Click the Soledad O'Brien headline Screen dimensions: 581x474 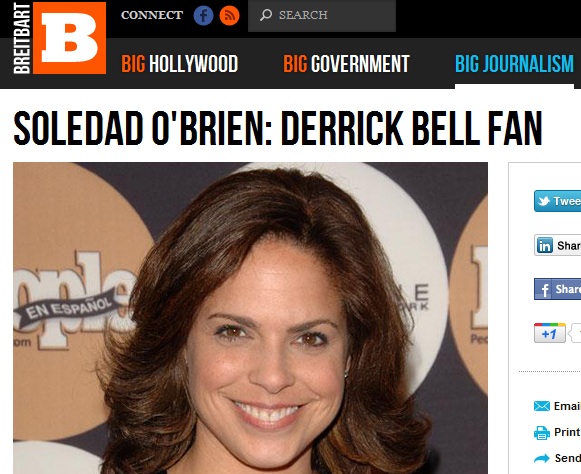pos(278,128)
